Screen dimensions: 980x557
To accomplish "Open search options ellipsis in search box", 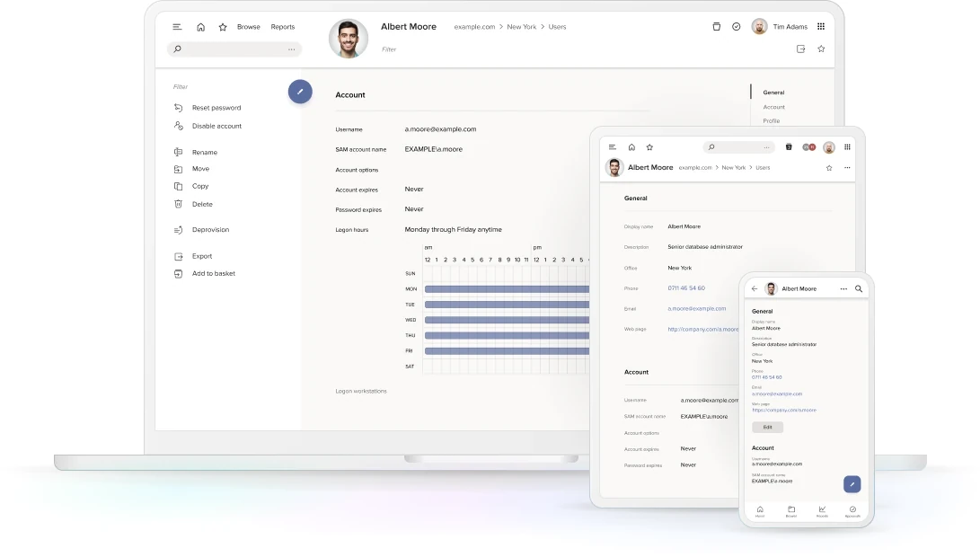I will (291, 49).
